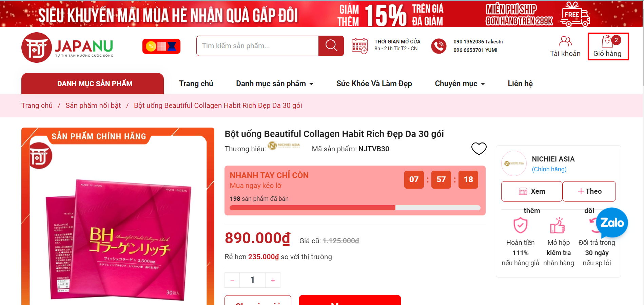Expand the Danh mục sản phẩm dropdown
Image resolution: width=644 pixels, height=305 pixels.
[x=275, y=83]
